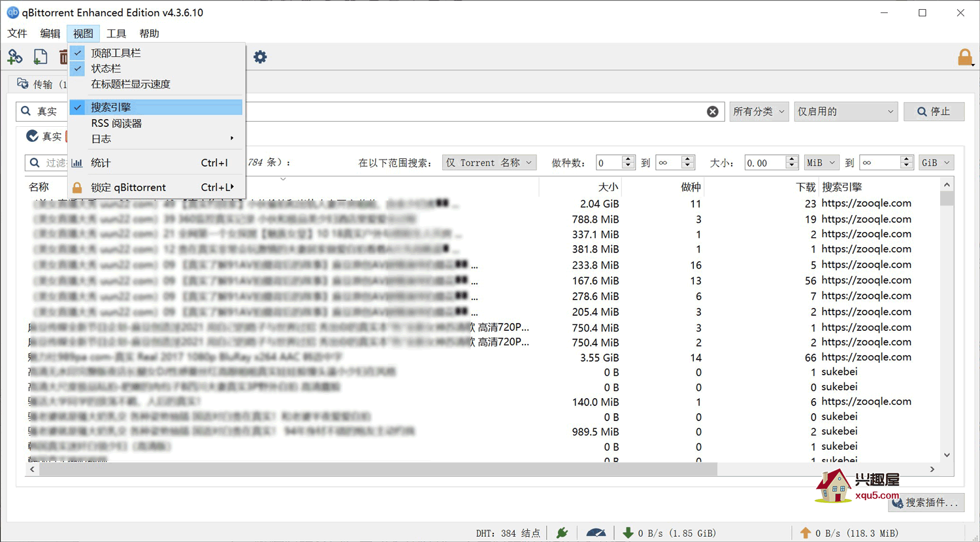The width and height of the screenshot is (980, 542).
Task: Click the small arrow beside the toolbar lock icon
Action: pos(973,65)
